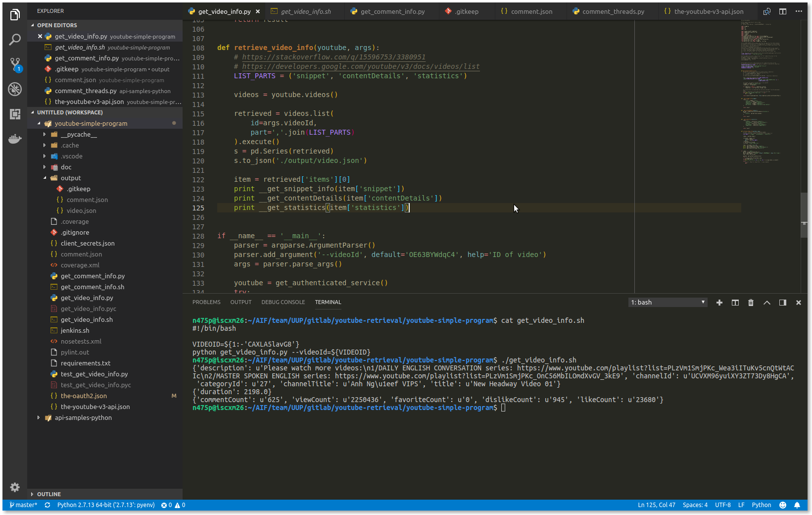Switch to the comment_threads.py tab
Viewport: 812px width, 515px height.
coord(613,11)
